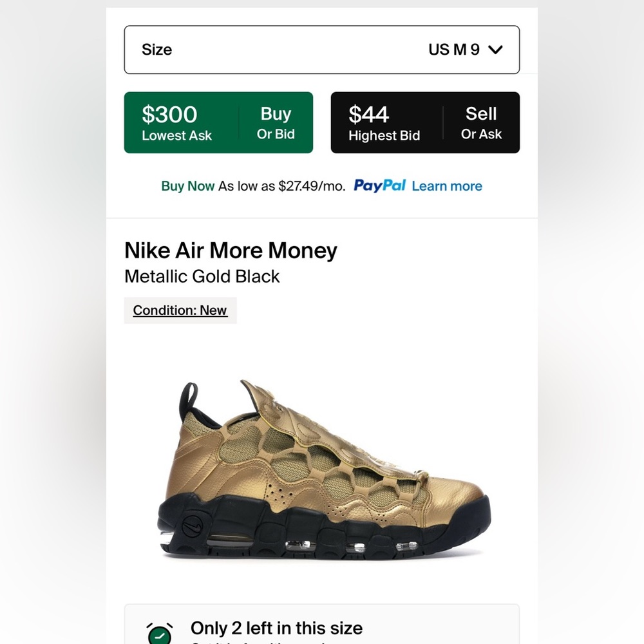Image resolution: width=644 pixels, height=644 pixels.
Task: Click the Nike Air More Money title
Action: pyautogui.click(x=231, y=251)
